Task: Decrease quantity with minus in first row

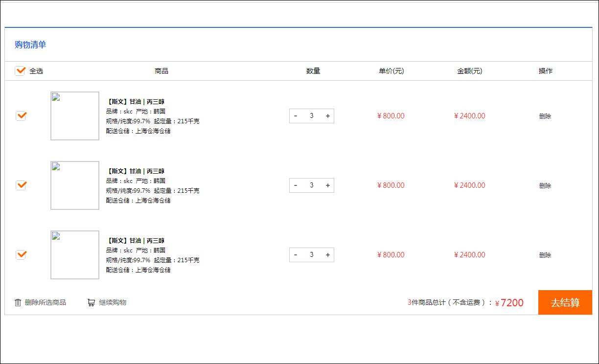Action: pos(296,116)
